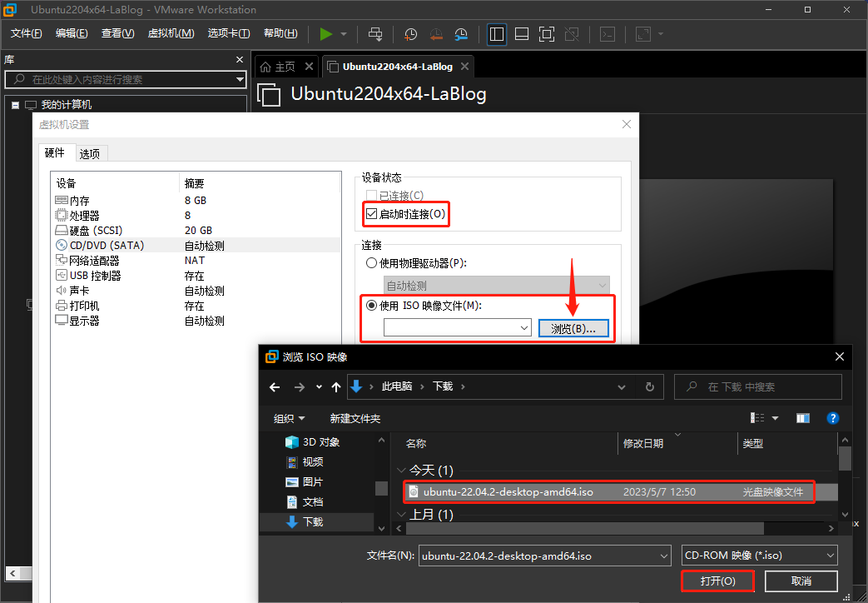Open the 文件(F) menu
This screenshot has width=868, height=603.
coord(26,33)
